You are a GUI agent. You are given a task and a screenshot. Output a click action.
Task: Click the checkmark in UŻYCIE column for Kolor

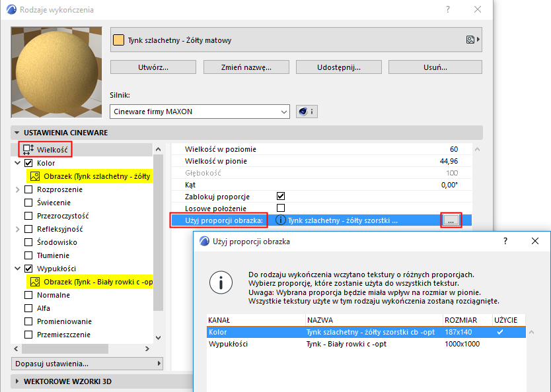pyautogui.click(x=499, y=332)
